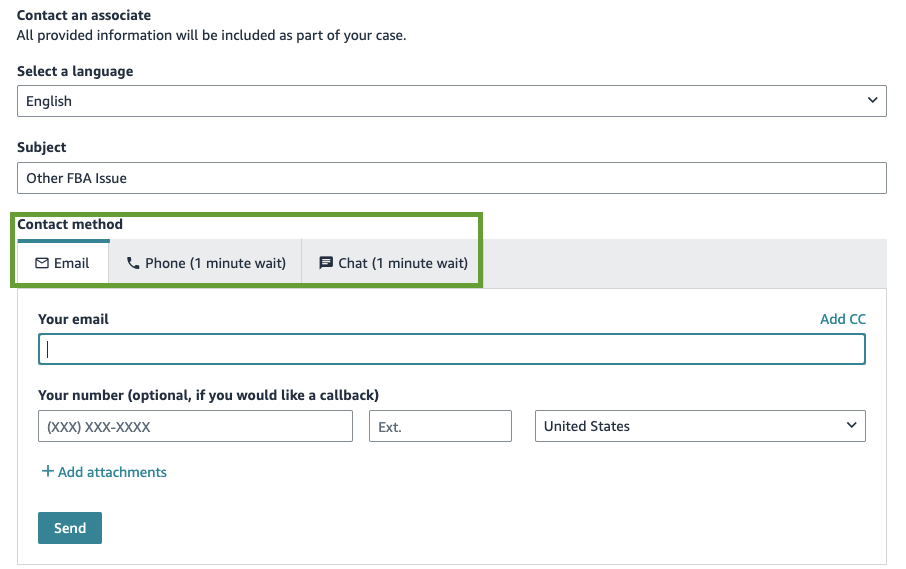Click into the Your email input box
906x569 pixels.
pos(451,349)
